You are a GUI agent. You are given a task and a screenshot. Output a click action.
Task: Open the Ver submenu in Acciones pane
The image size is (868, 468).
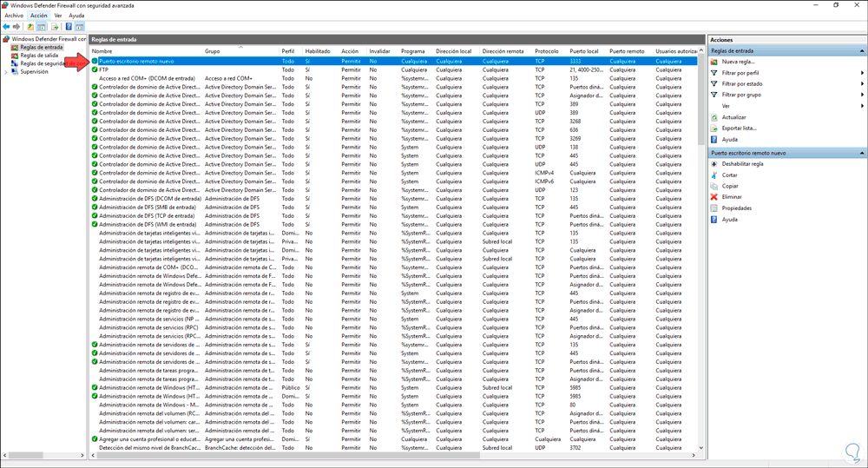coord(726,106)
